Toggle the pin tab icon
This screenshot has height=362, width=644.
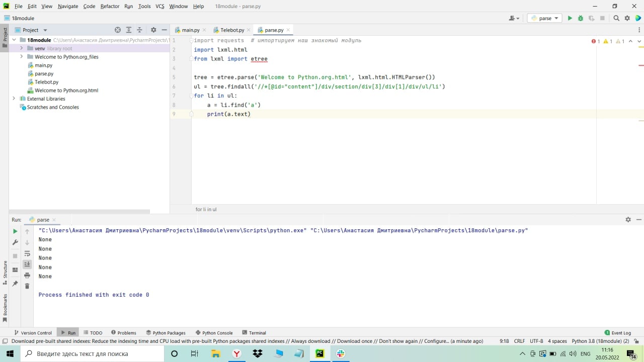tap(15, 284)
